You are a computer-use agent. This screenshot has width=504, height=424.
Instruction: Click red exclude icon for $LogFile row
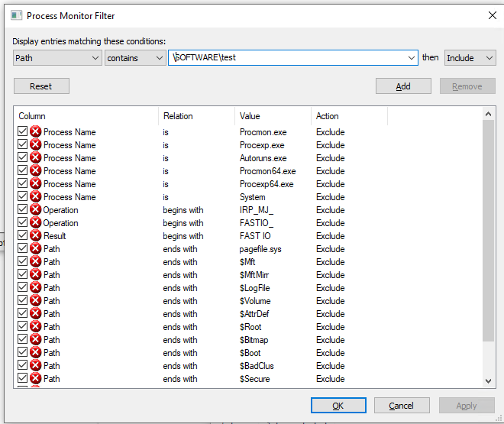[36, 288]
